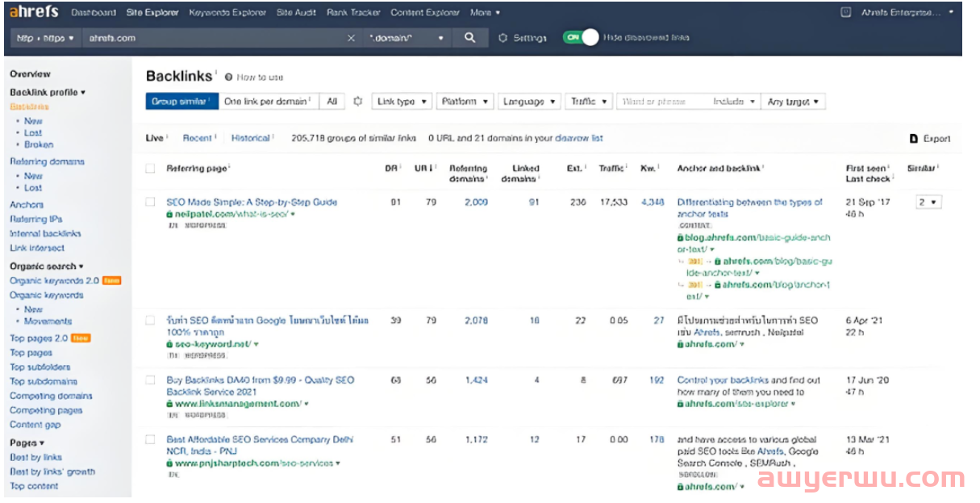Click referring domains value 2,009
This screenshot has height=503, width=980.
(476, 203)
